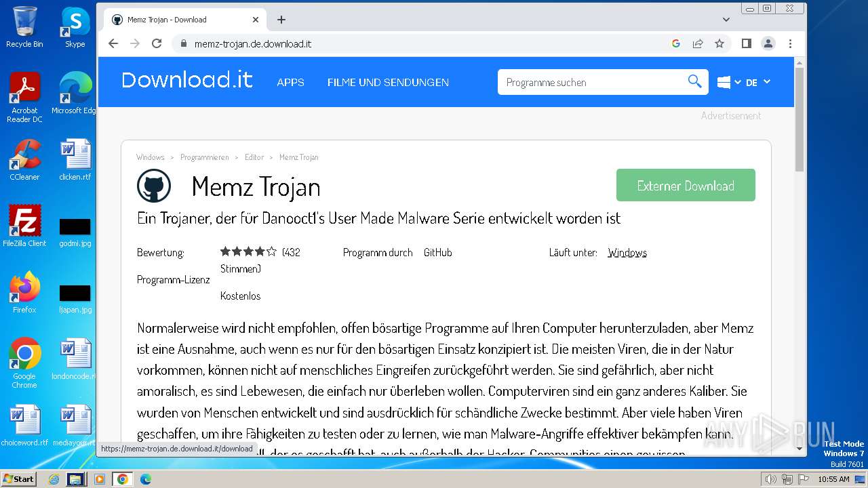Toggle Chrome side panel
Viewport: 868px width, 488px height.
[746, 43]
